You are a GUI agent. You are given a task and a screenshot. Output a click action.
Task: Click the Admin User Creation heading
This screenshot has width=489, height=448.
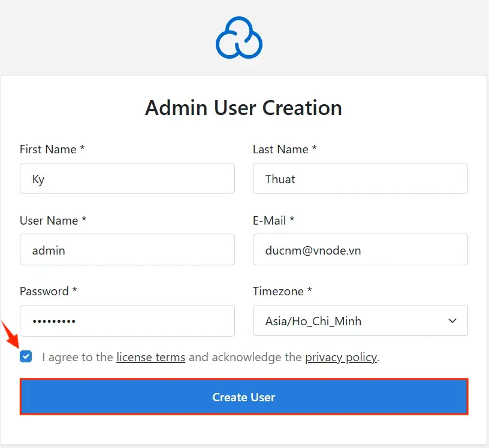pyautogui.click(x=243, y=108)
